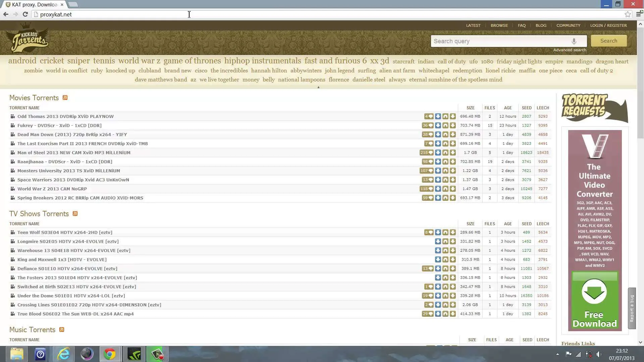Open Under the Dome S01E01 torrent link
The image size is (644, 362).
point(71,296)
